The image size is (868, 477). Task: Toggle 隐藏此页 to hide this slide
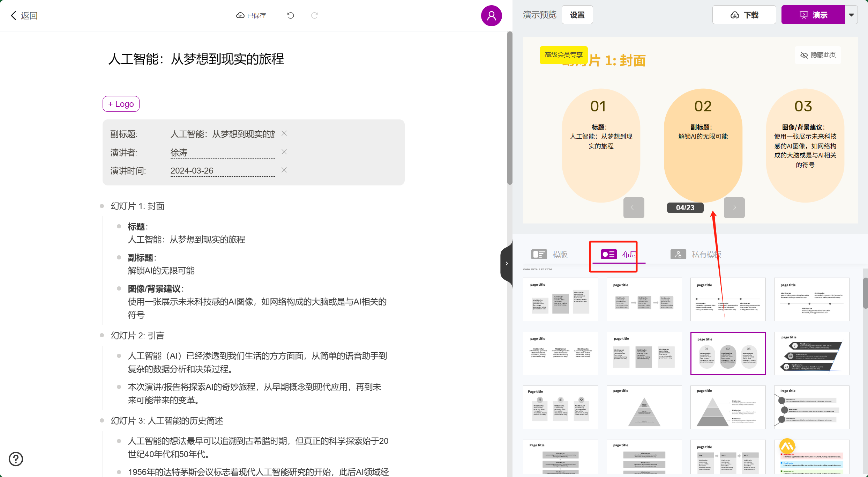(818, 55)
